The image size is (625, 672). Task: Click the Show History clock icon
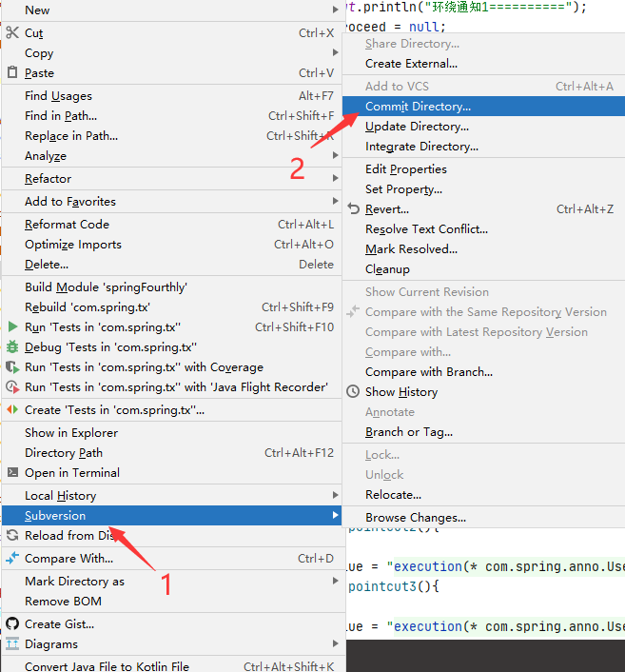[353, 391]
